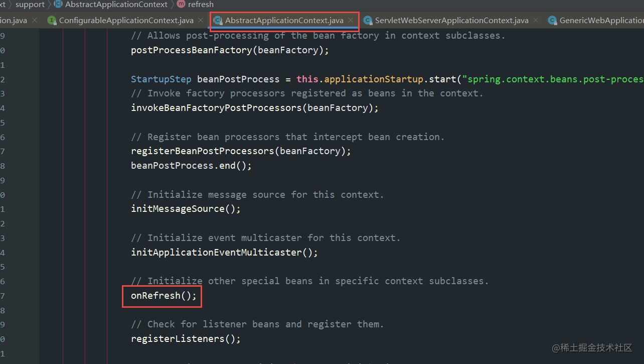Screen dimensions: 644x364
Task: Click the StartupStep type name
Action: click(x=161, y=79)
